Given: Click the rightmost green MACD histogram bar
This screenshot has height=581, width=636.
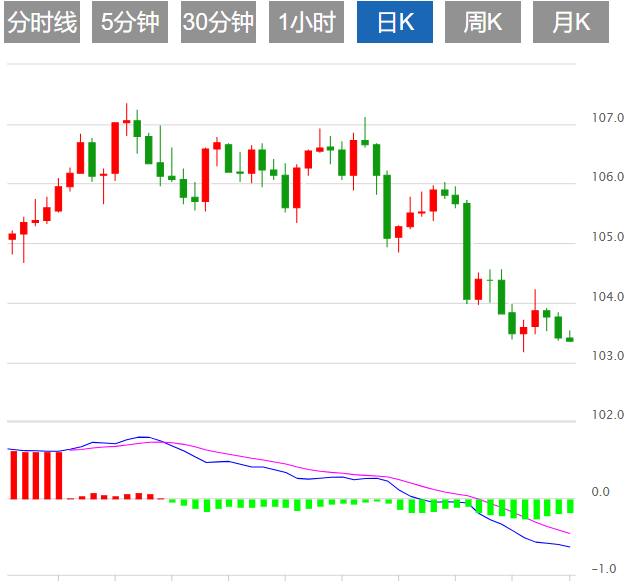Looking at the screenshot, I should click(x=569, y=506).
